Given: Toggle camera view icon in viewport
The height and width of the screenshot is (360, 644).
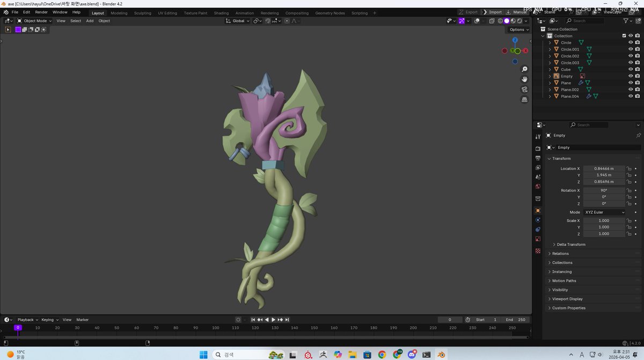Looking at the screenshot, I should tap(524, 89).
